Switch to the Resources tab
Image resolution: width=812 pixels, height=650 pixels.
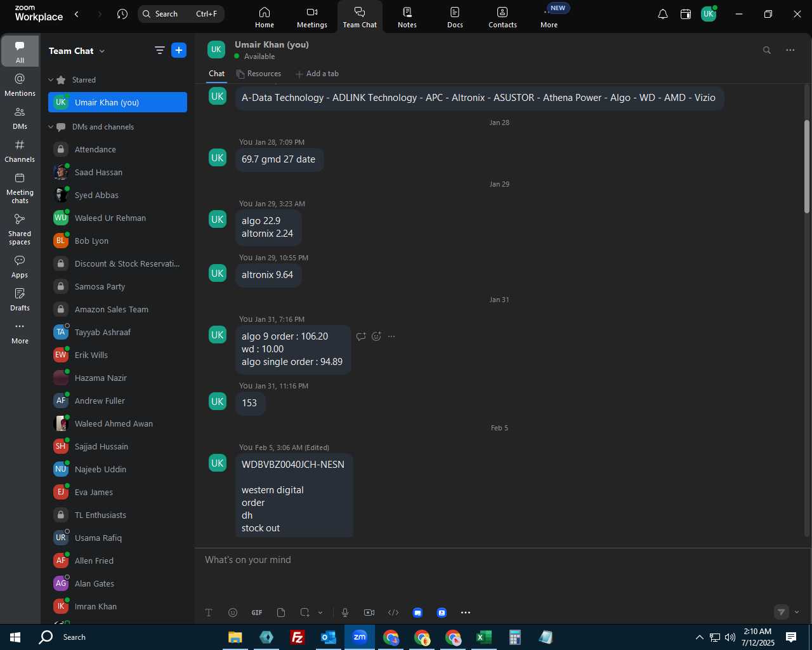(258, 74)
